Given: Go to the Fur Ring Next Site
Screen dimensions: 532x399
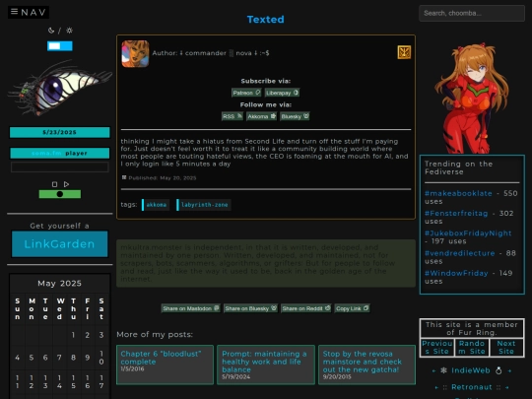Looking at the screenshot, I should (506, 348).
